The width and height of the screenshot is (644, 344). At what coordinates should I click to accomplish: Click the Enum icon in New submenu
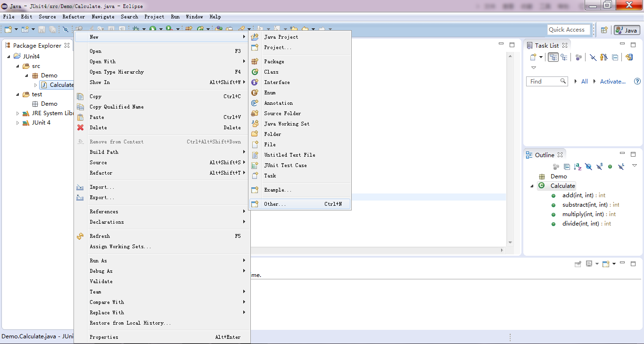point(255,92)
